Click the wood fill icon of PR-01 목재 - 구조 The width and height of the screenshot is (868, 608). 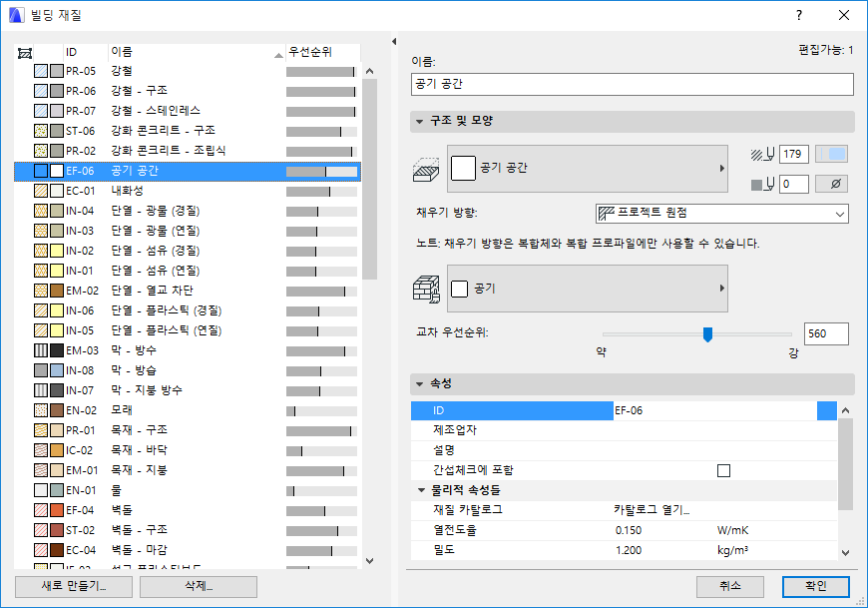coord(41,430)
